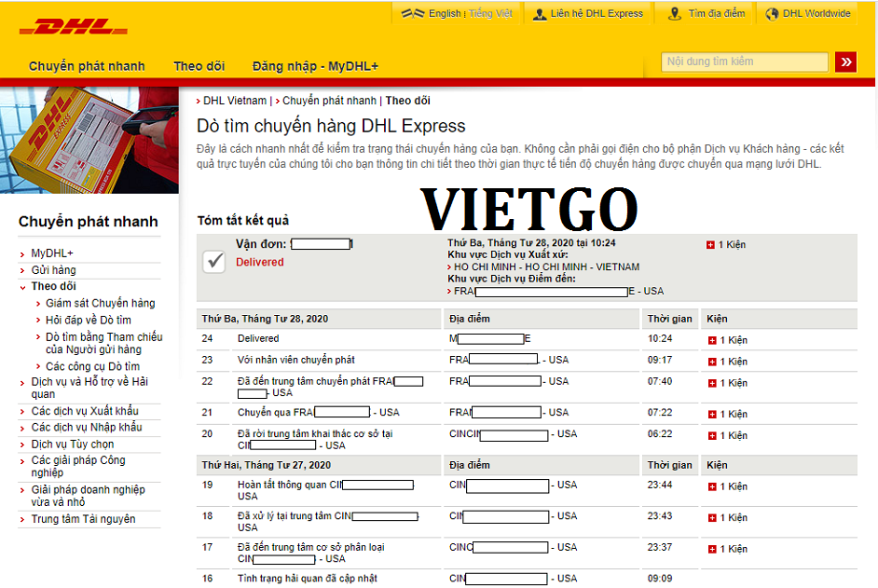Click the Với nhân viên chuyển phát event
This screenshot has height=588, width=878.
296,360
